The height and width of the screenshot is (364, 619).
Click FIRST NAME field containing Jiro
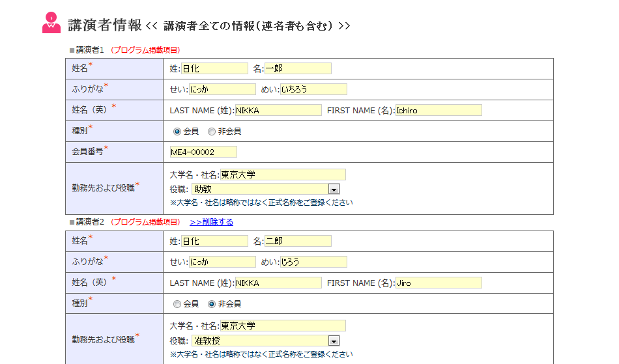coord(439,283)
